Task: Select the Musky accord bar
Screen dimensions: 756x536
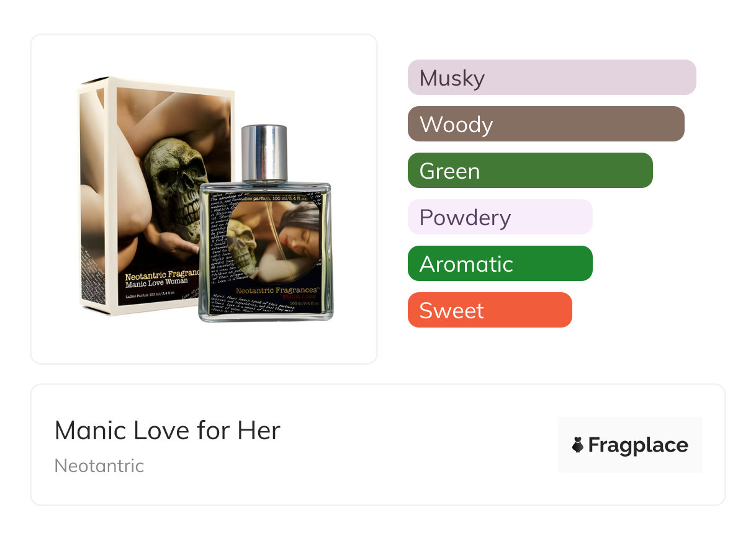Action: (x=552, y=78)
